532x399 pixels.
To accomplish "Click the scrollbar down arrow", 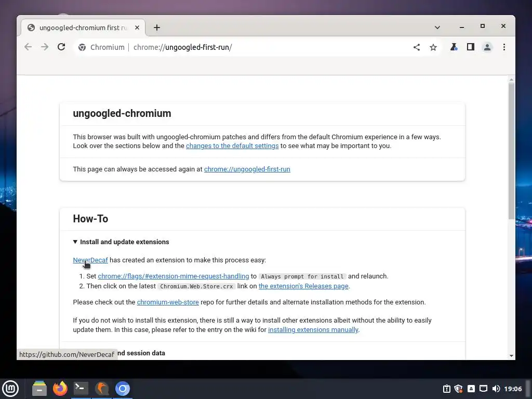I will pos(511,355).
